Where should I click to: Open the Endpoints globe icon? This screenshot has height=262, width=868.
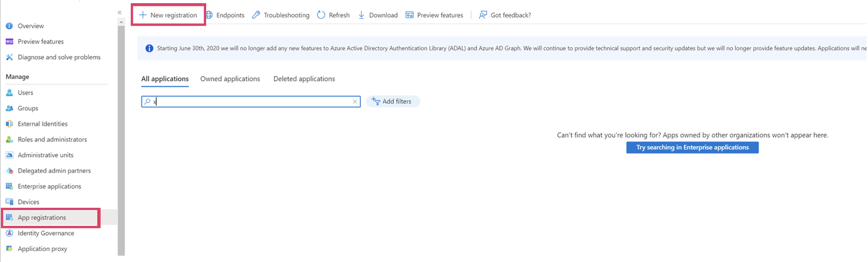point(210,15)
